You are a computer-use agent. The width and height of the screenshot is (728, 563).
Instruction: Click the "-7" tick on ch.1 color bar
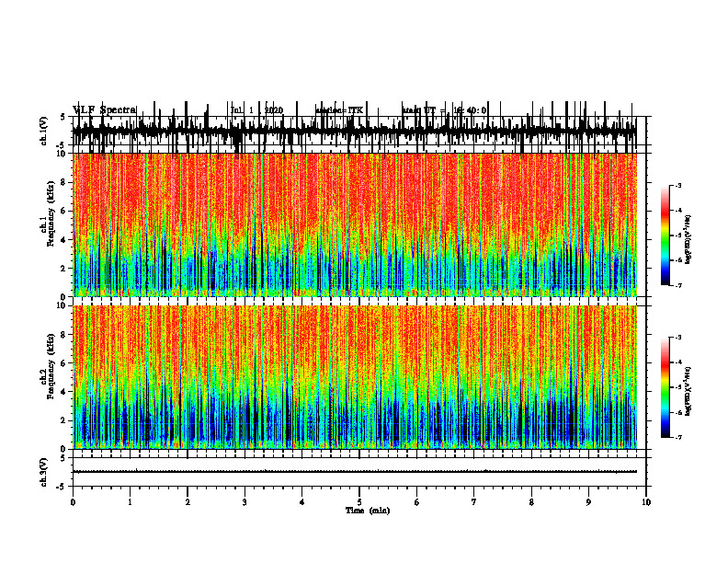coord(677,285)
